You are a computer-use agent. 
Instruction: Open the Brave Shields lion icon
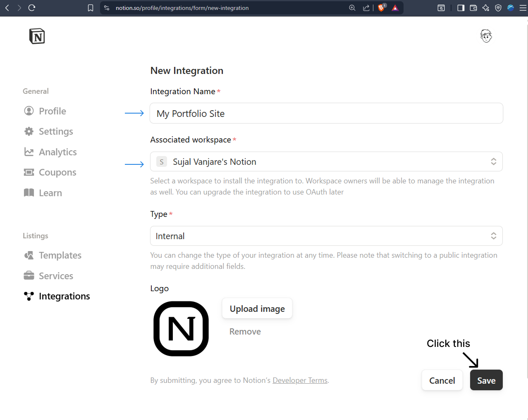(382, 7)
